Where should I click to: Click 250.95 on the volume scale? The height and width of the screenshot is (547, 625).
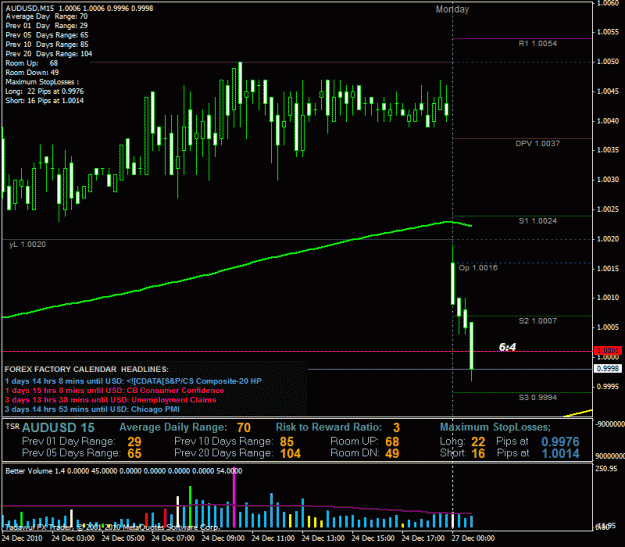pos(606,469)
